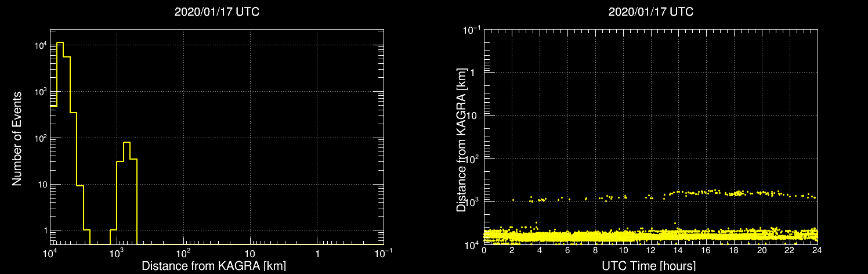Click the hour 8 tick label
This screenshot has height=274, width=868.
(595, 250)
